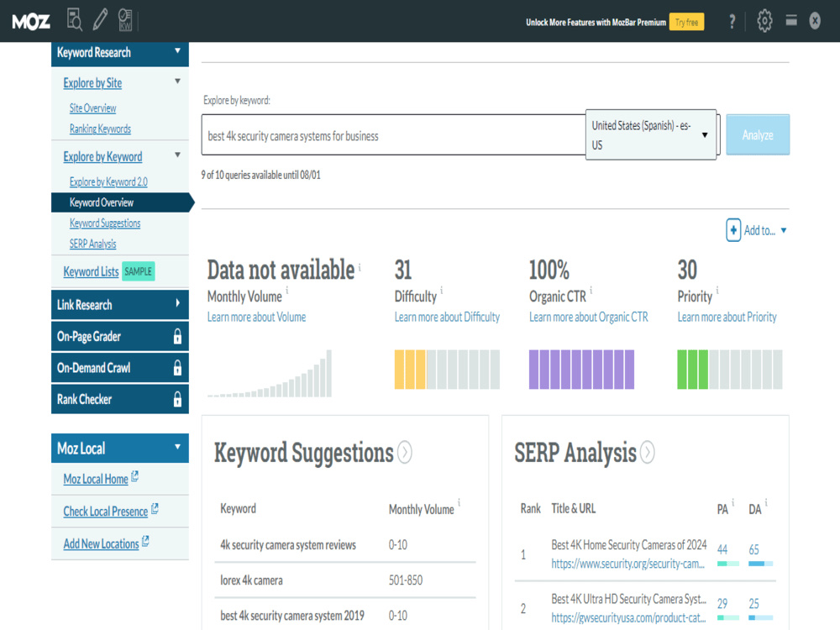
Task: Collapse the Explore by Keyword arrow
Action: [177, 155]
